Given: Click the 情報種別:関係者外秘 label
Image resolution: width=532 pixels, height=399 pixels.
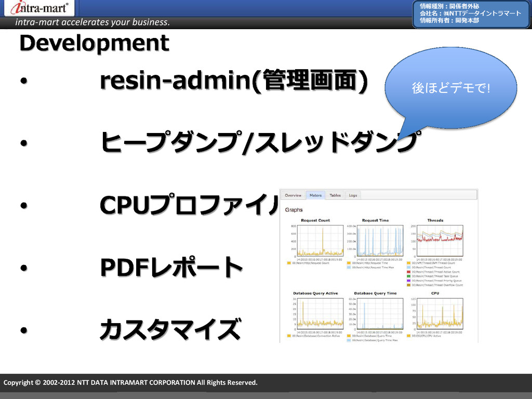Looking at the screenshot, I should 449,6.
